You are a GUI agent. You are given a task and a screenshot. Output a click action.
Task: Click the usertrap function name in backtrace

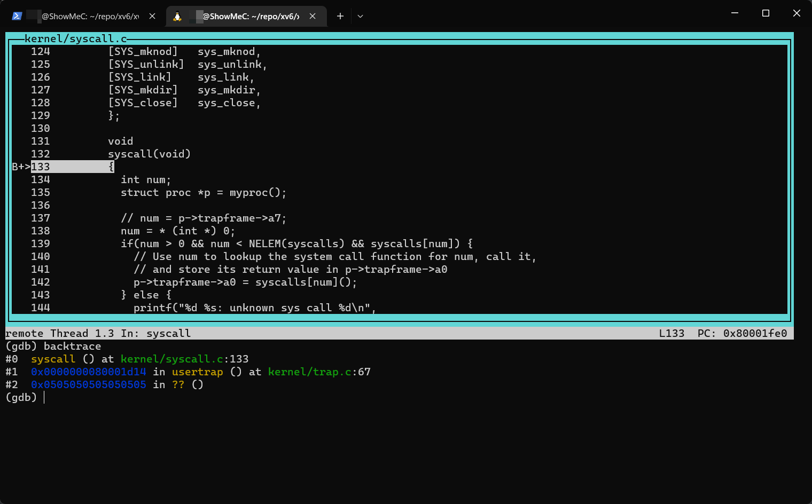click(x=197, y=372)
